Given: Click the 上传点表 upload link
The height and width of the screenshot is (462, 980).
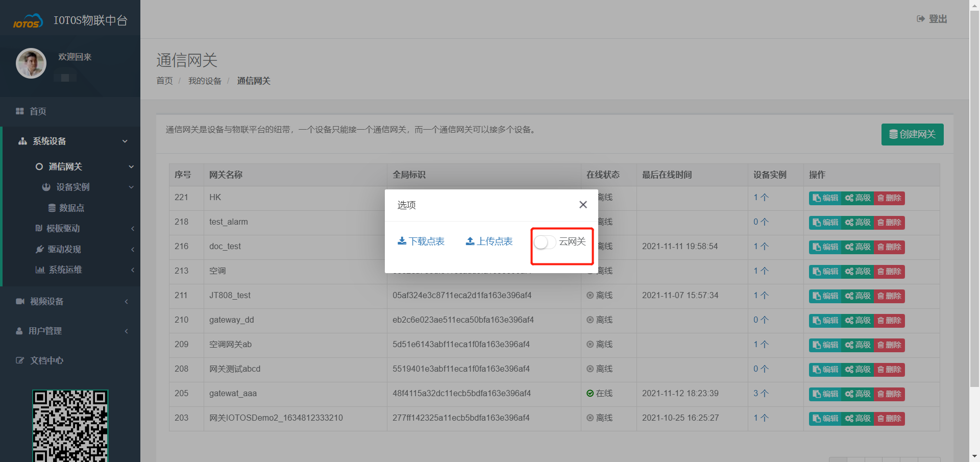Looking at the screenshot, I should click(489, 241).
